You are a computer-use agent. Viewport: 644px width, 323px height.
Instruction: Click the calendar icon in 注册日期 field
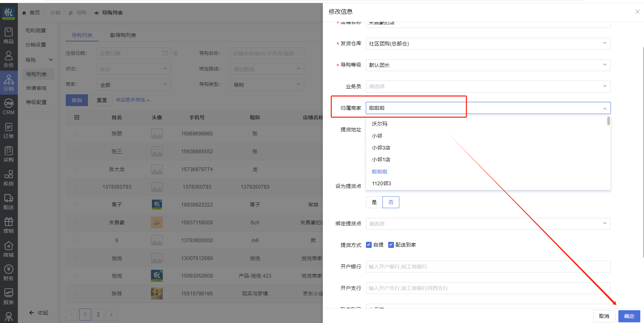coord(165,53)
